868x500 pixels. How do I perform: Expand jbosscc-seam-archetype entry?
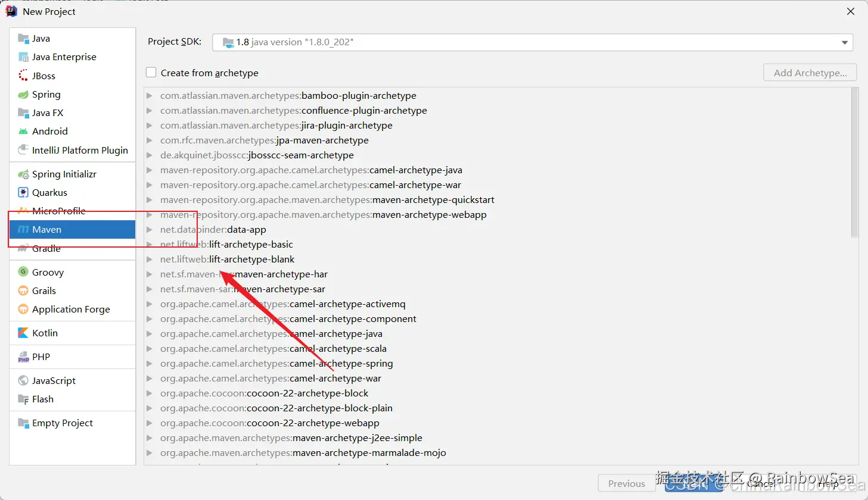pos(150,155)
